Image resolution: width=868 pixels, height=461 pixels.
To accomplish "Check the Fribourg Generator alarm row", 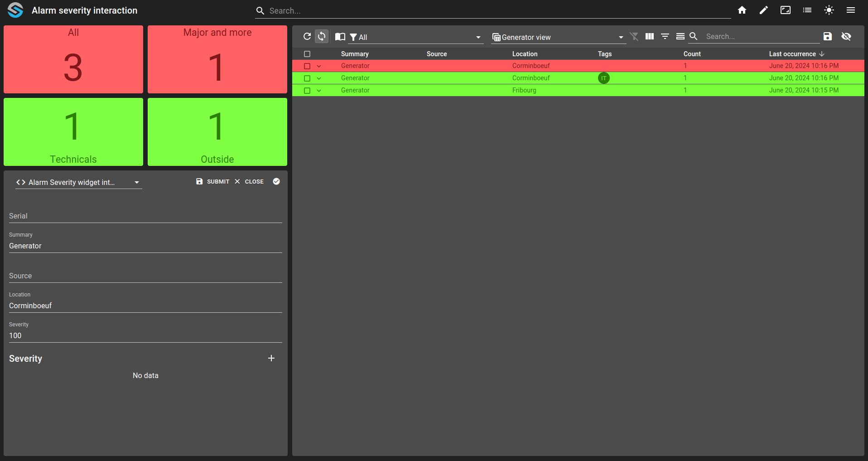I will (307, 91).
